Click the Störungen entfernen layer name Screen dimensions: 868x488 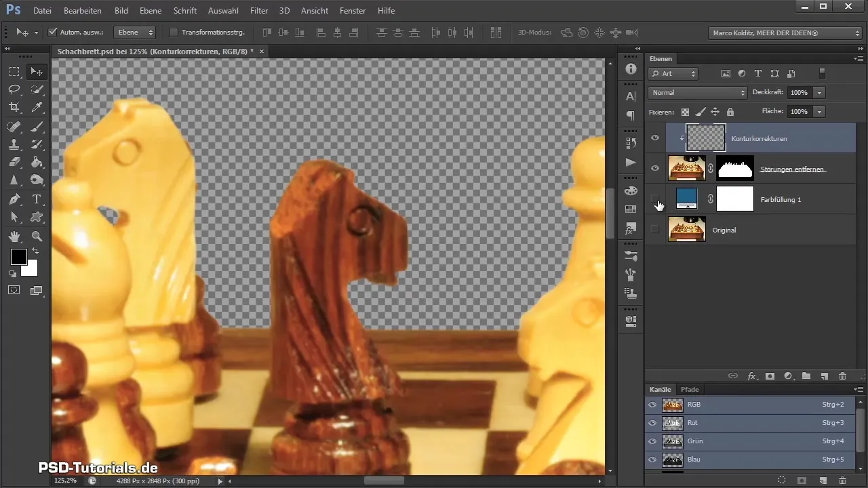[x=793, y=168]
